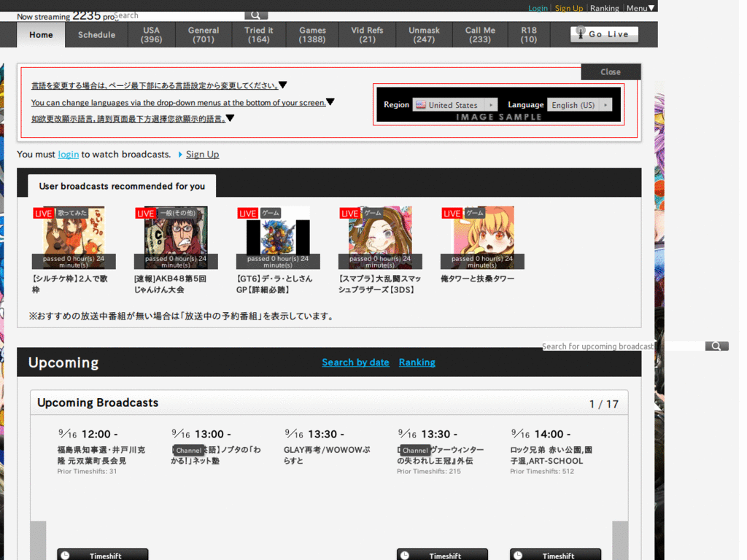Image resolution: width=747 pixels, height=560 pixels.
Task: Click the search magnifier in the top search bar
Action: 255,15
